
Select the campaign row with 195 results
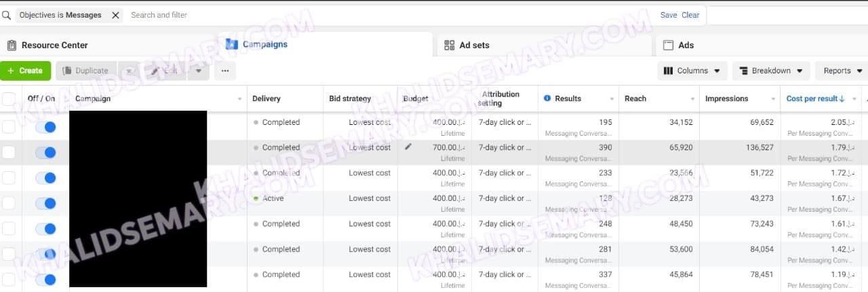[x=8, y=127]
